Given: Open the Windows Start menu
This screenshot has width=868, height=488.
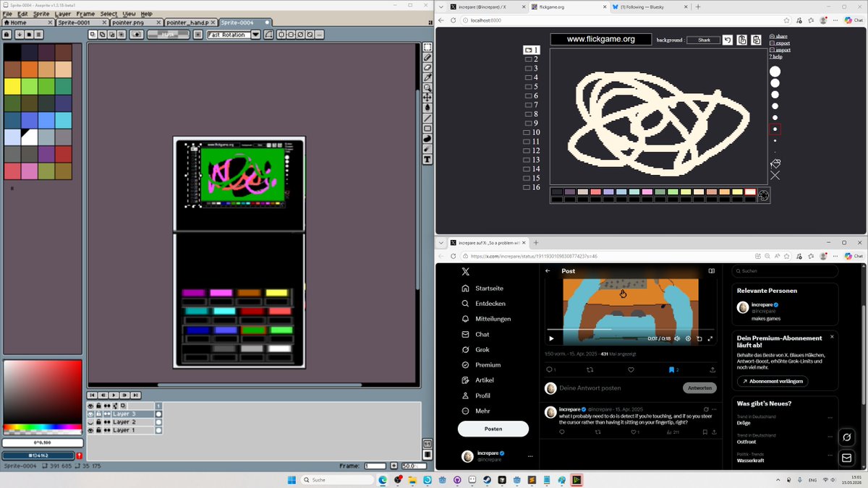Looking at the screenshot, I should pyautogui.click(x=290, y=479).
